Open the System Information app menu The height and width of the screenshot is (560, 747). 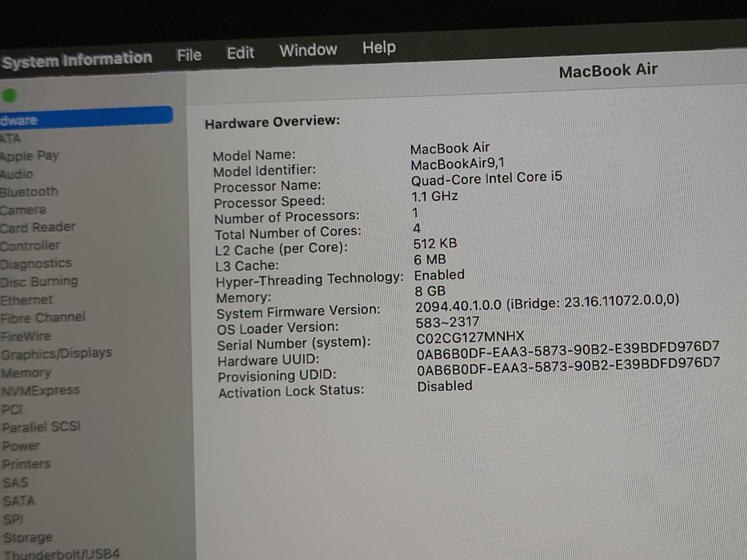(77, 60)
